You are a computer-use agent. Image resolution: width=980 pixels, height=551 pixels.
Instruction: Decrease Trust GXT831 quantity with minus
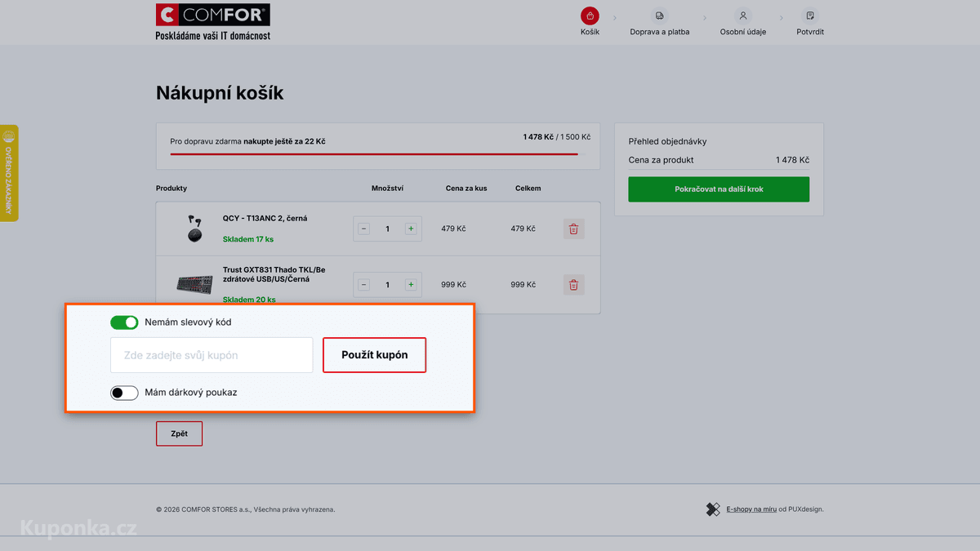point(364,285)
